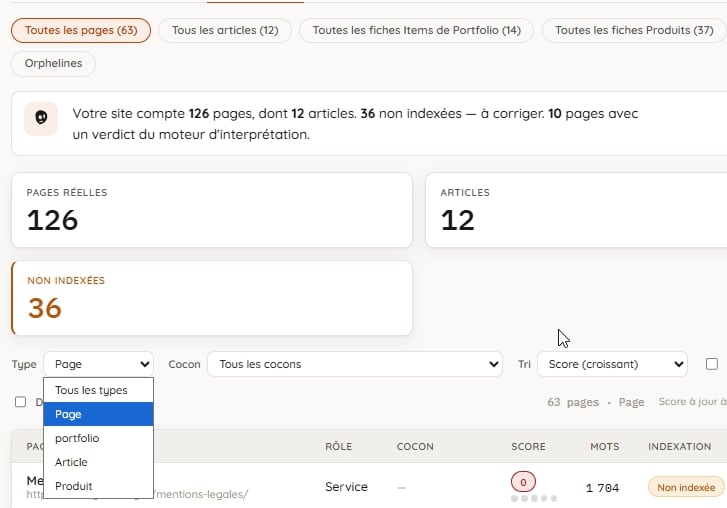Choose Tous les types option
Viewport: 727px width, 508px height.
click(x=98, y=390)
